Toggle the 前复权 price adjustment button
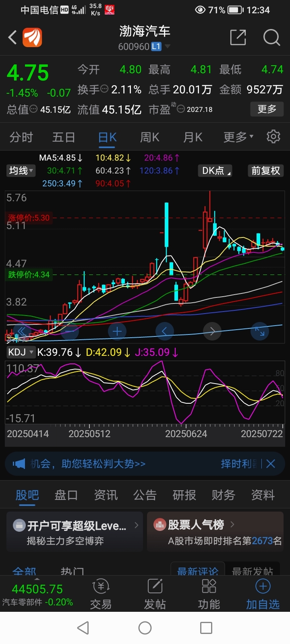This screenshot has height=644, width=290. [x=266, y=171]
